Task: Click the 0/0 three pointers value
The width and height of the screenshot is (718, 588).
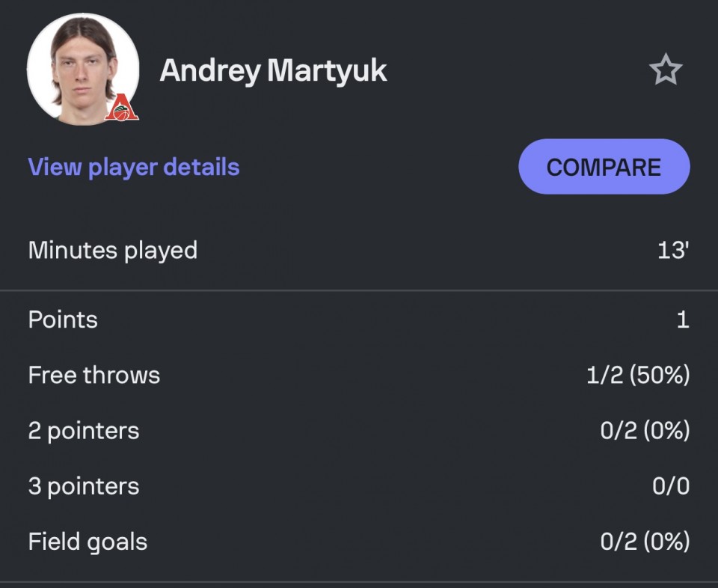Action: point(671,486)
